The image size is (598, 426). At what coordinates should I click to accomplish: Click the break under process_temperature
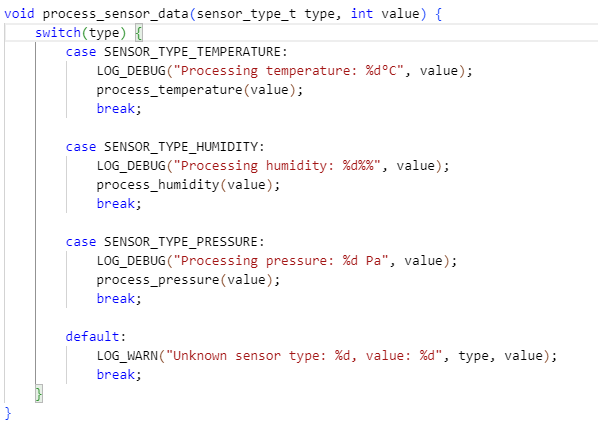(x=116, y=109)
